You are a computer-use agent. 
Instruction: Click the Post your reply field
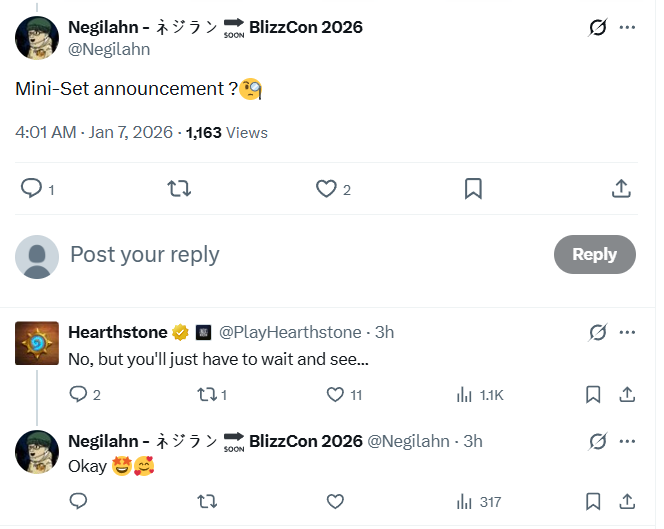[300, 254]
